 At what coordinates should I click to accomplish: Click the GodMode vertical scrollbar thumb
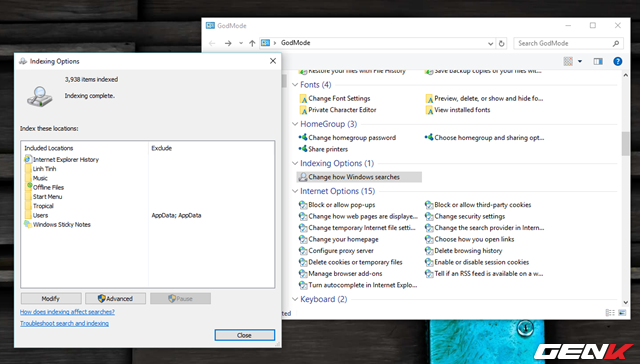[625, 144]
